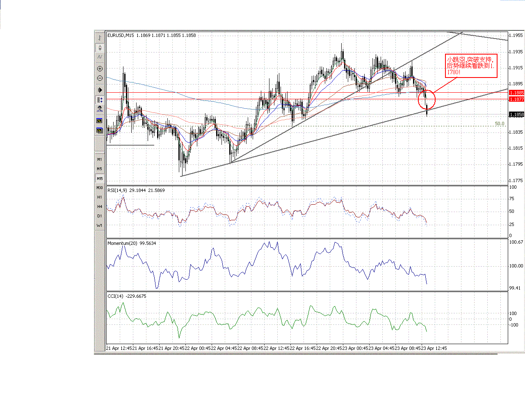Toggle chart auto-scroll arrow icon
525x420 pixels.
point(100,90)
